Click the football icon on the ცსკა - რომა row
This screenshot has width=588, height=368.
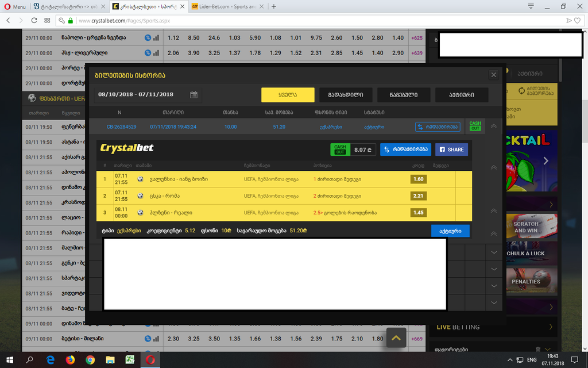(x=140, y=195)
